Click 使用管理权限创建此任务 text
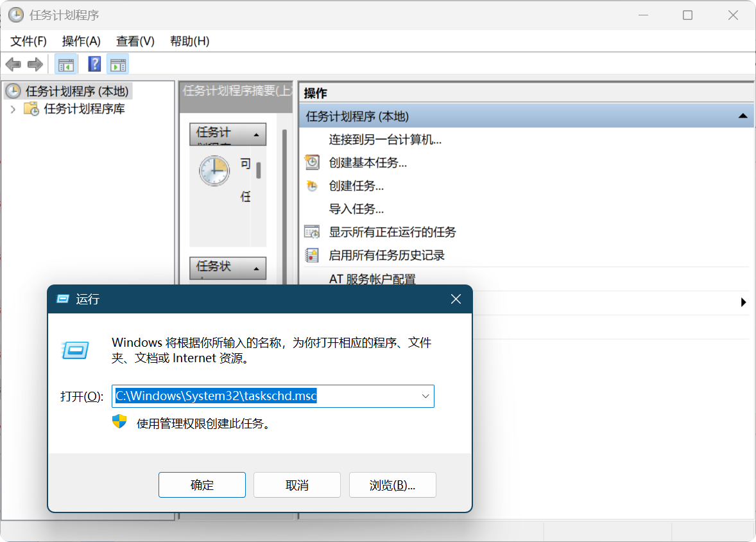The width and height of the screenshot is (756, 542). point(203,423)
